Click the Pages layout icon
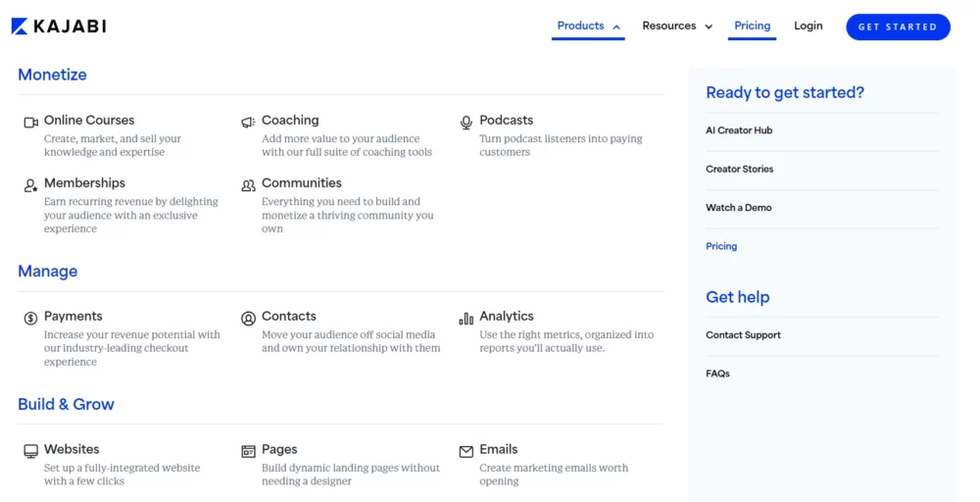The width and height of the screenshot is (980, 502). [248, 451]
